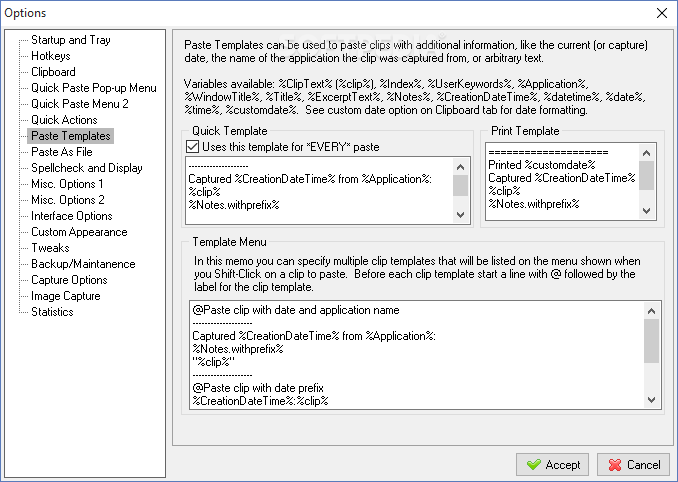
Task: Select Capture Options in the tree
Action: pos(69,280)
